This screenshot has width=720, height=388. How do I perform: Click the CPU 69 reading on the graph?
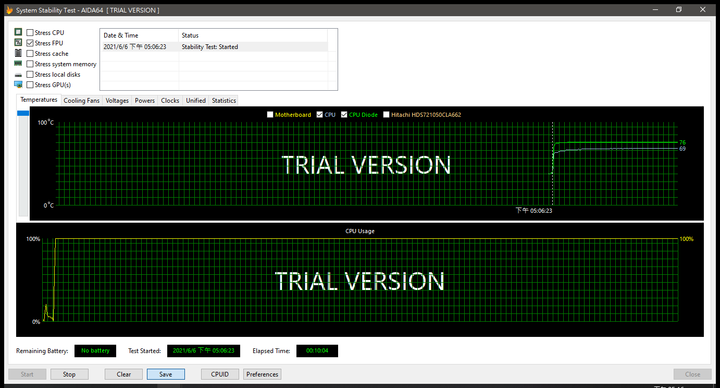(682, 149)
